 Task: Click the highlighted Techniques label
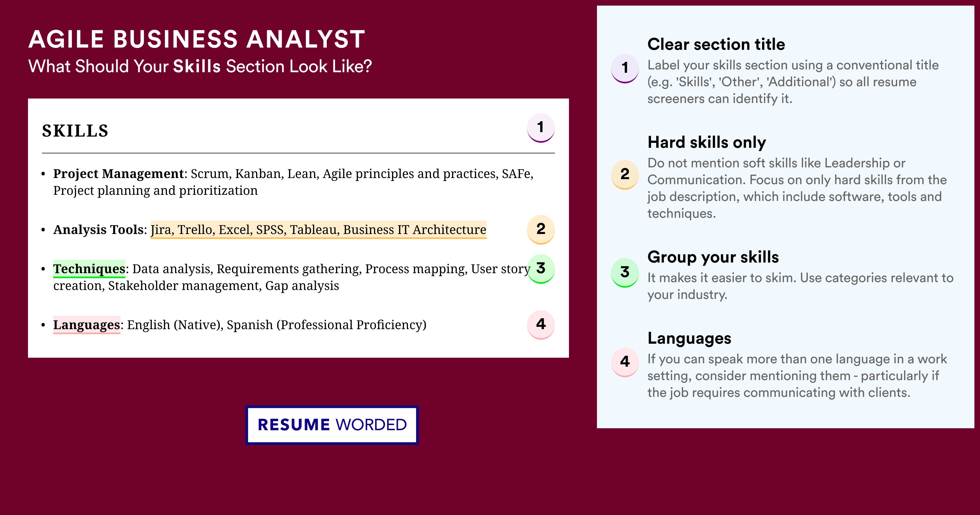pos(89,268)
